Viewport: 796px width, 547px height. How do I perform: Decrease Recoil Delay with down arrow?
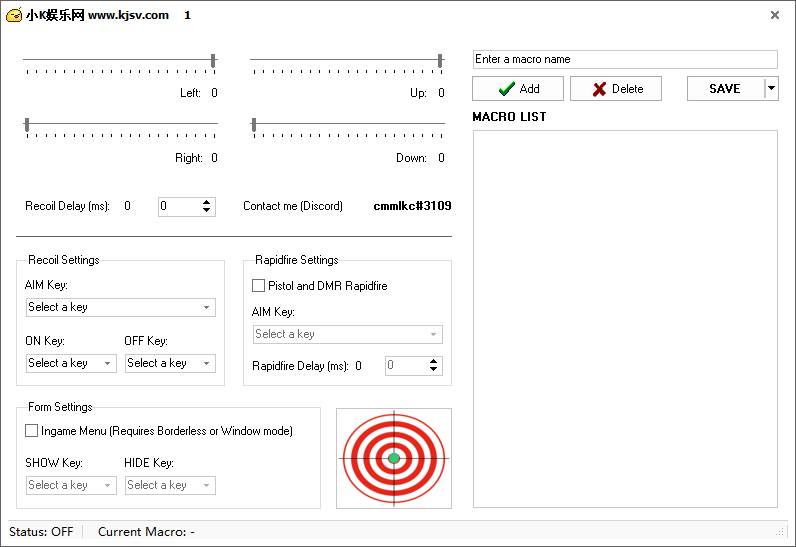(x=206, y=211)
